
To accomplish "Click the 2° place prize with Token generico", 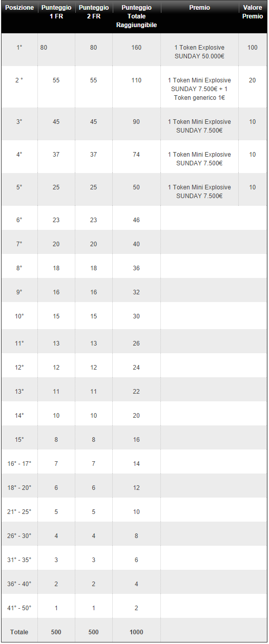I will point(199,89).
